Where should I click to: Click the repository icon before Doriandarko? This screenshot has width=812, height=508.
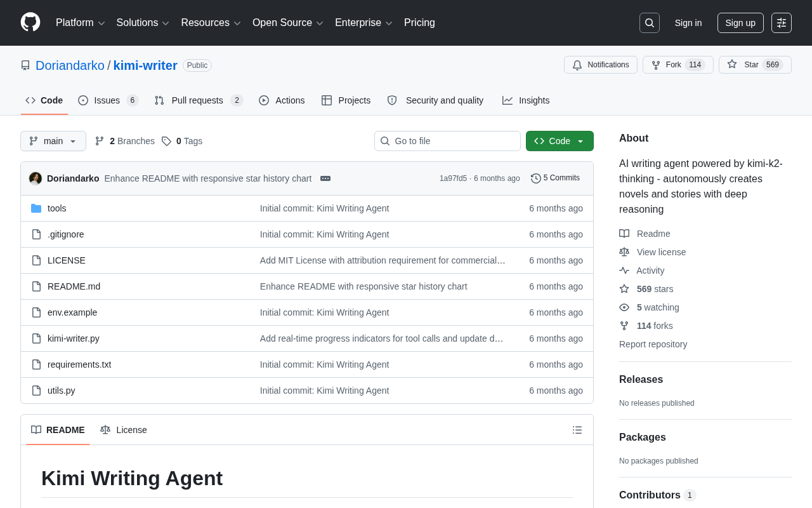pos(25,65)
